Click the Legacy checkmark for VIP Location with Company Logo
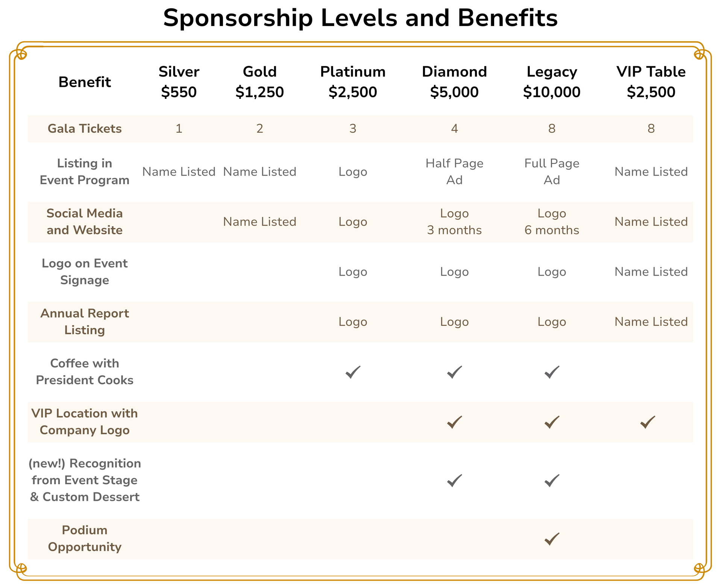 click(552, 422)
